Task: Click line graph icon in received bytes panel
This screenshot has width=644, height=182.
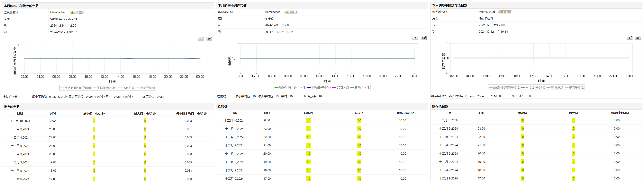Action: coord(77,13)
